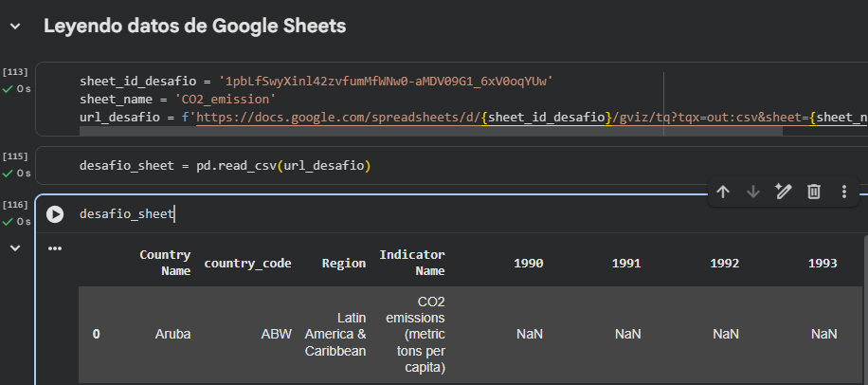
Task: Move cell up with up arrow
Action: click(723, 192)
